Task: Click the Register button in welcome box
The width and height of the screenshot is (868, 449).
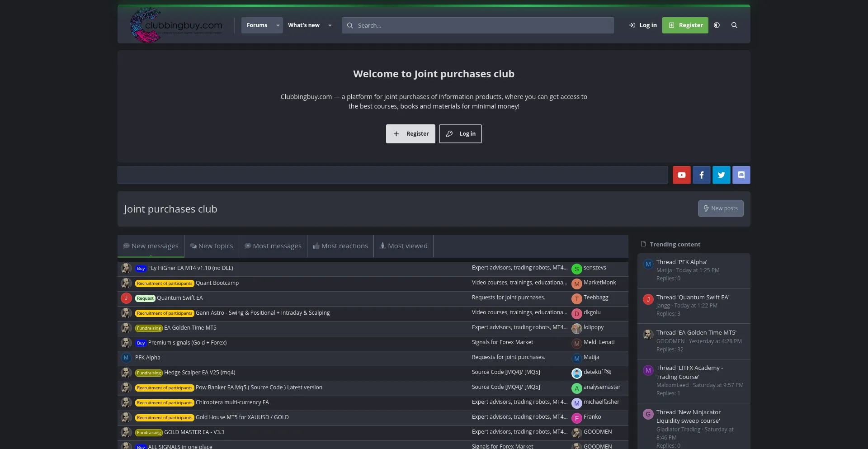Action: pos(410,134)
